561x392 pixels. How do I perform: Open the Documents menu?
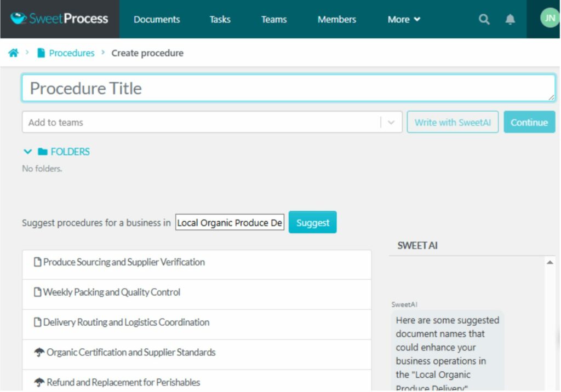pos(157,19)
